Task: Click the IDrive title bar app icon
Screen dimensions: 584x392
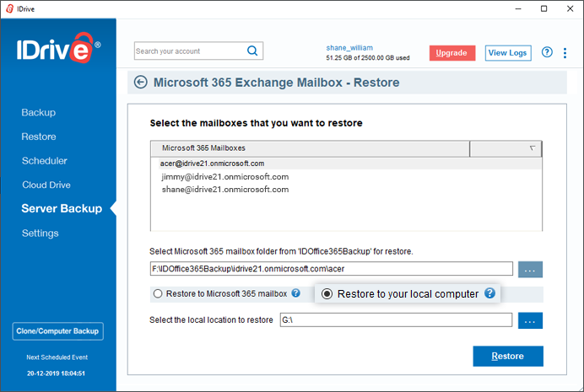Action: 9,8
